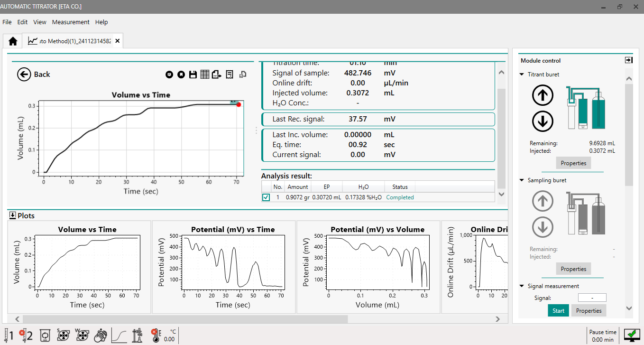
Task: Click the thermometer temperature icon
Action: 156,335
